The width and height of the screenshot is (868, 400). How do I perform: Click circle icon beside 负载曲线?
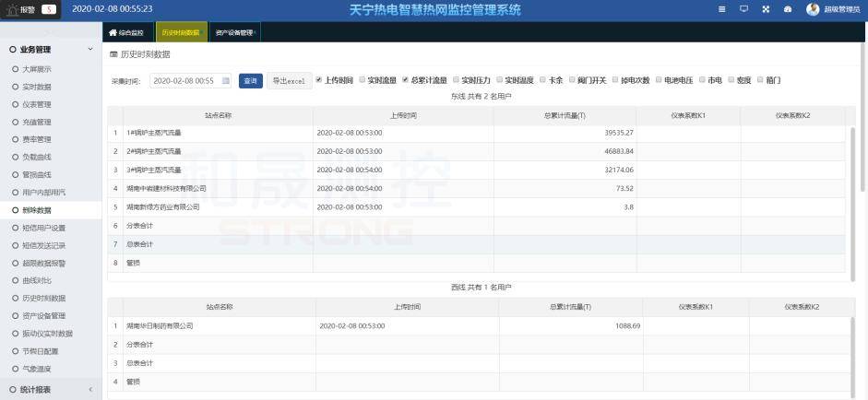(15, 157)
